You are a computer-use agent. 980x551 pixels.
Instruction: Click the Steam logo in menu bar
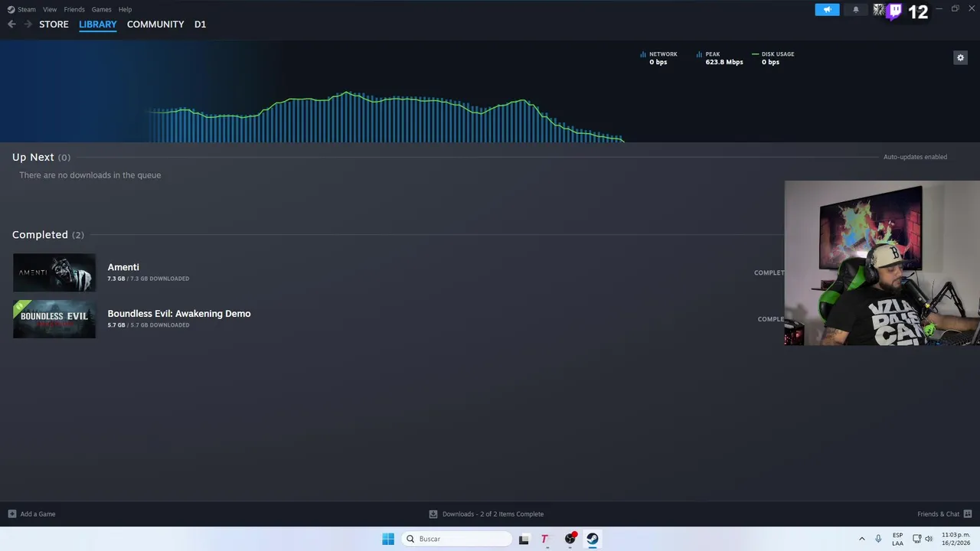click(x=11, y=9)
